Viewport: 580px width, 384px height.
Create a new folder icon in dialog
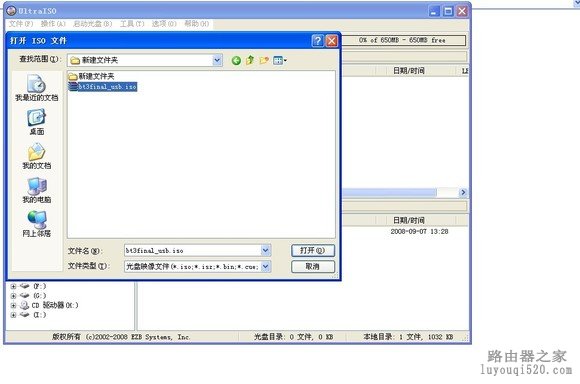[x=264, y=60]
